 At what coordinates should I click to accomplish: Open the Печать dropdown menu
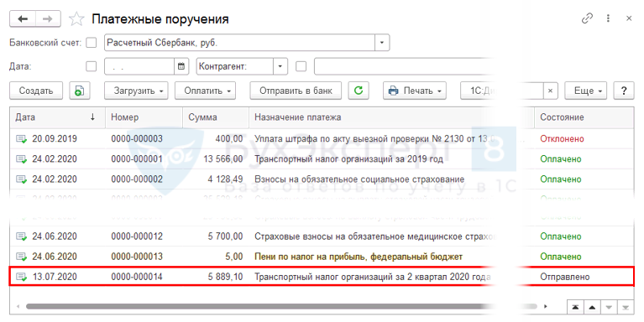[415, 91]
